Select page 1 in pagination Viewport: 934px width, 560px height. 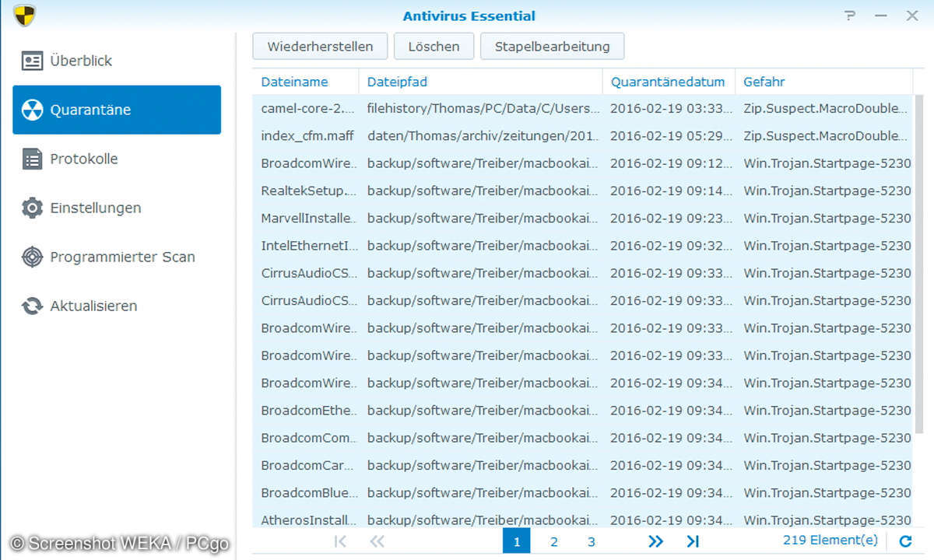point(517,541)
